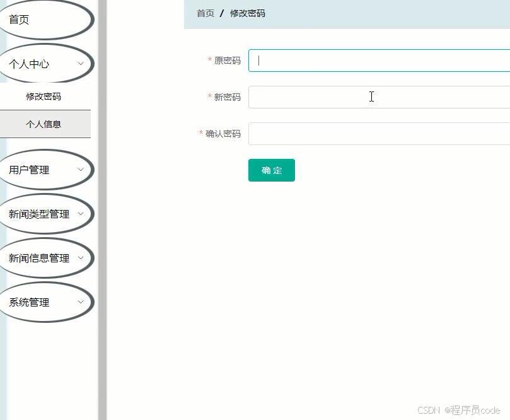Screen dimensions: 510x420
Task: Expand the 用户管理 menu chevron
Action: point(81,170)
